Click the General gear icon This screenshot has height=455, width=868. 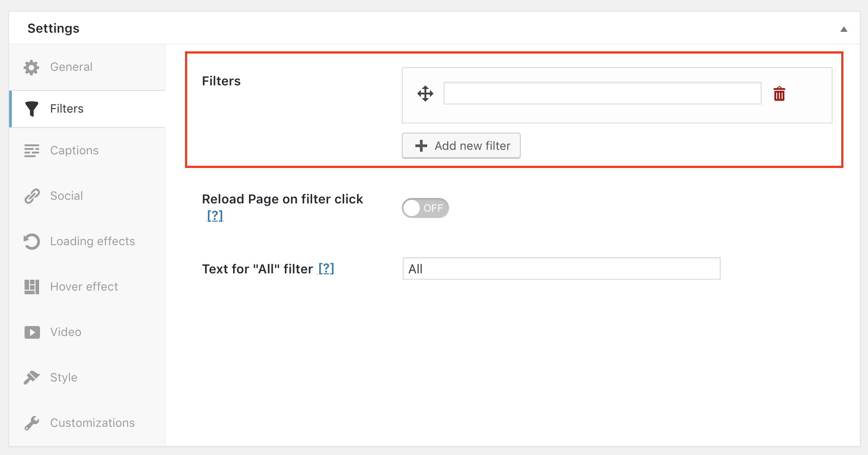(31, 67)
